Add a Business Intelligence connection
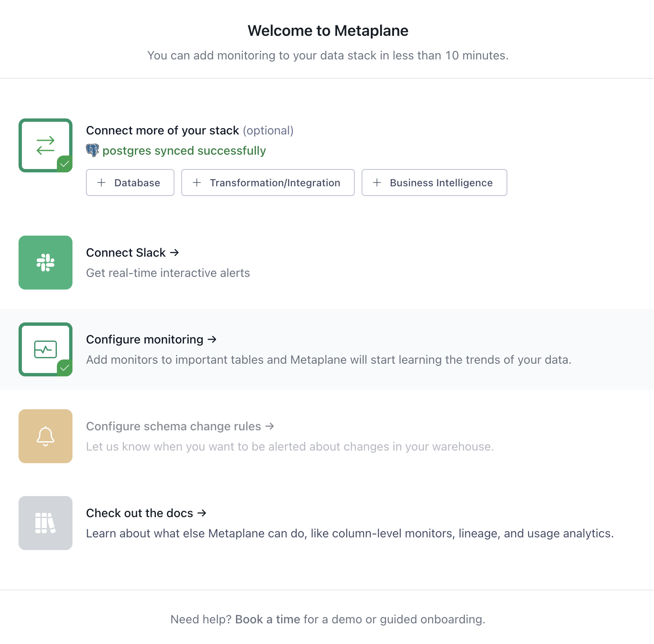654x644 pixels. 434,182
